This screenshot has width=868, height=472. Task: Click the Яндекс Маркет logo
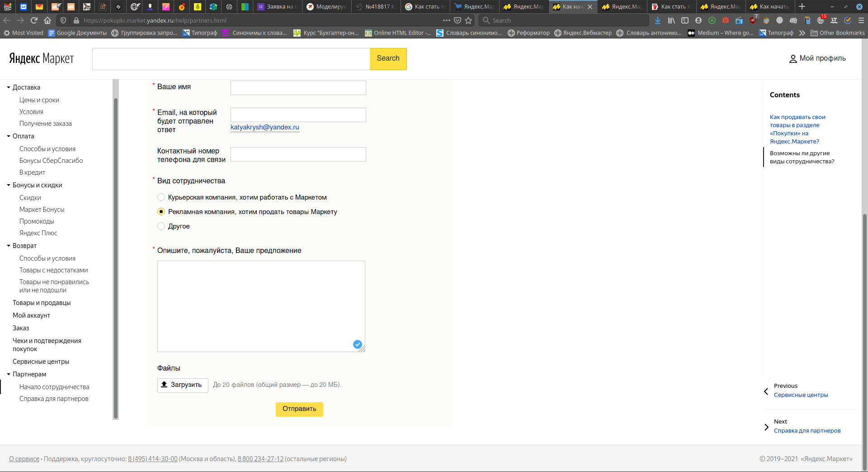point(42,58)
